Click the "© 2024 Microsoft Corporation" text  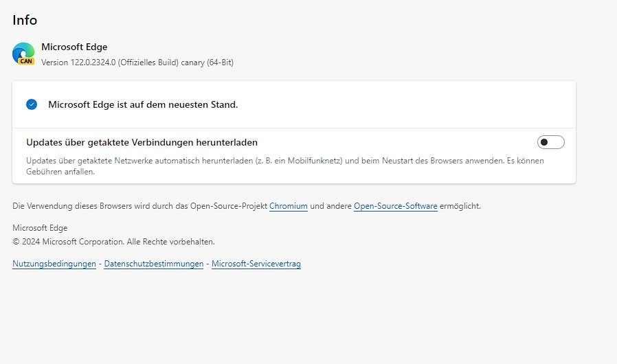pyautogui.click(x=68, y=242)
